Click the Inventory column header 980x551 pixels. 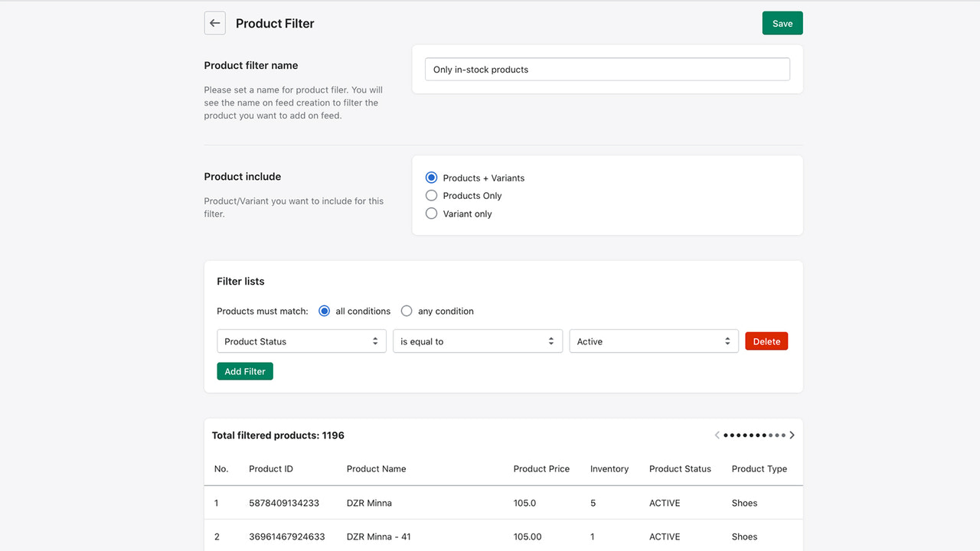[609, 468]
